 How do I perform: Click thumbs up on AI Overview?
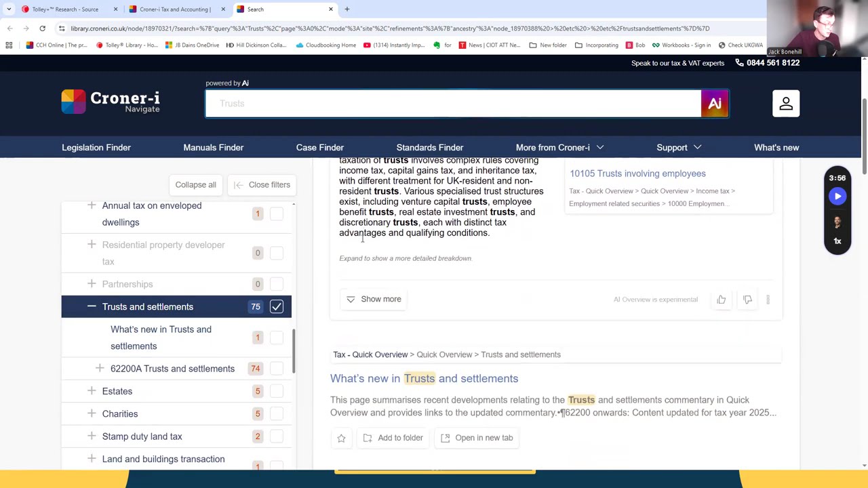722,300
